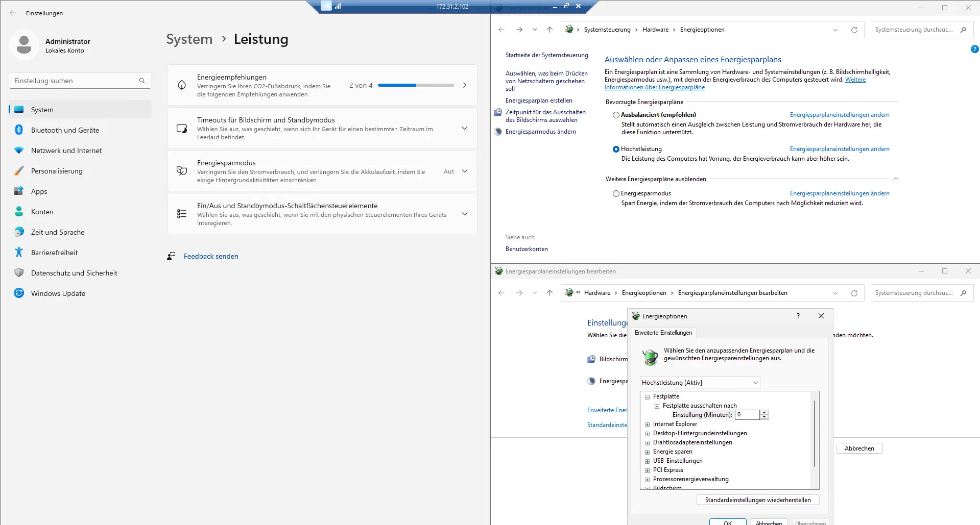Click Standardeinstellungen wiederherstellen button
The image size is (980, 525).
pyautogui.click(x=758, y=500)
